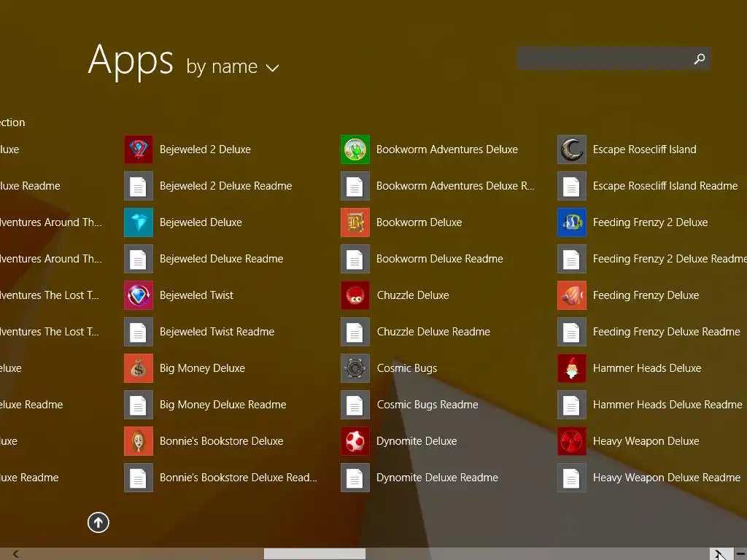Select the 'Chuzzle Deluxe Readme' label

click(433, 332)
